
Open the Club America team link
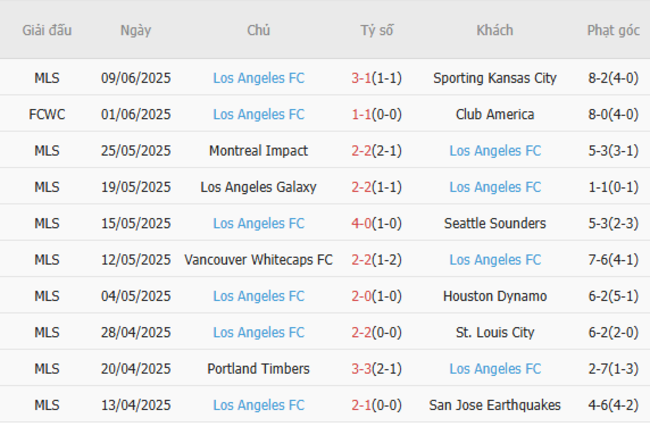tap(495, 114)
